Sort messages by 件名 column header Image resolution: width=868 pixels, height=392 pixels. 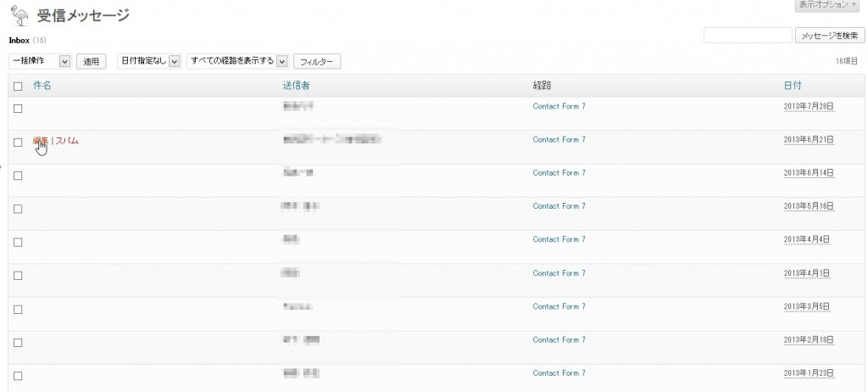pyautogui.click(x=42, y=86)
